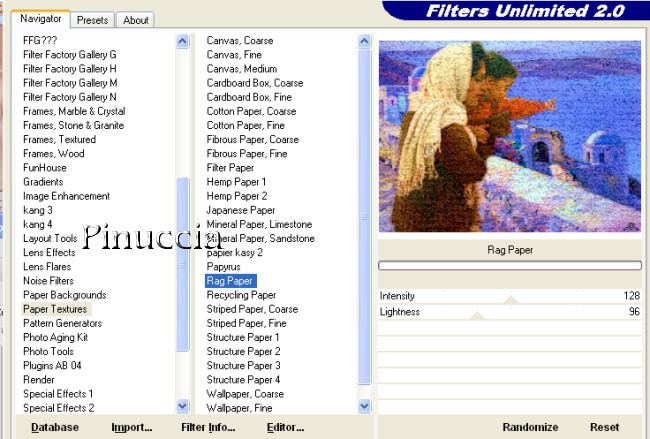Select Filter Factory Gallery N
650x439 pixels.
(x=70, y=98)
